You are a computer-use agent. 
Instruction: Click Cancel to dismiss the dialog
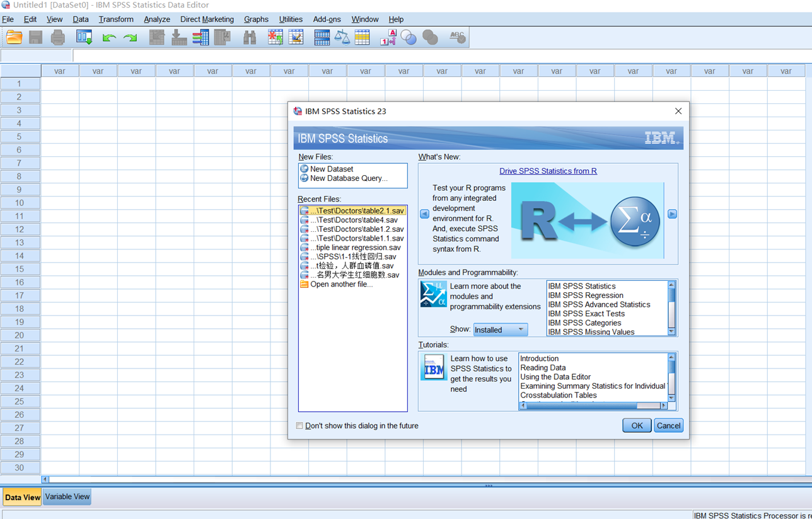tap(668, 426)
